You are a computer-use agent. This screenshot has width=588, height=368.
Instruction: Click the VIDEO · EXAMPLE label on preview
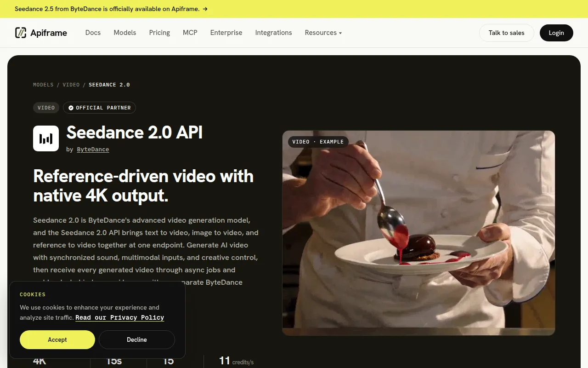pos(318,142)
